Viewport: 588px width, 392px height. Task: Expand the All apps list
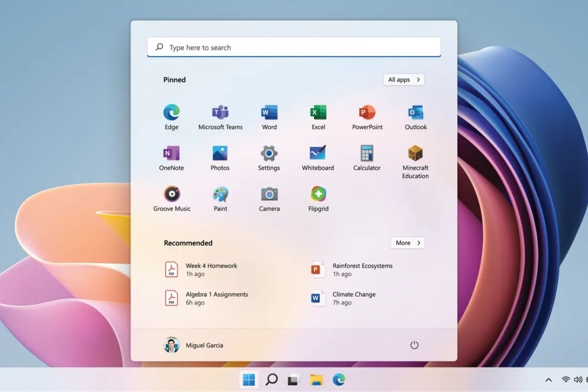[403, 79]
